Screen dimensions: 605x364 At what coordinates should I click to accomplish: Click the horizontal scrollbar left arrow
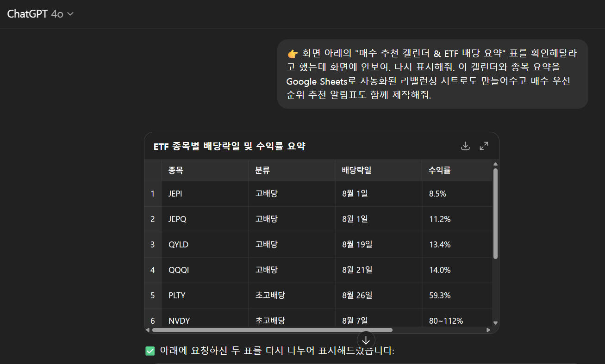point(148,330)
